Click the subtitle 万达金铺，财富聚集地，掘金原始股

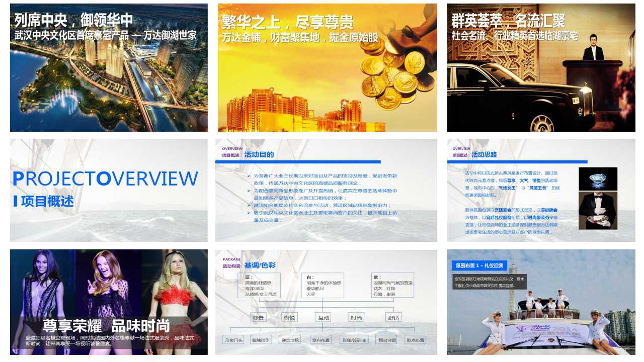[300, 38]
